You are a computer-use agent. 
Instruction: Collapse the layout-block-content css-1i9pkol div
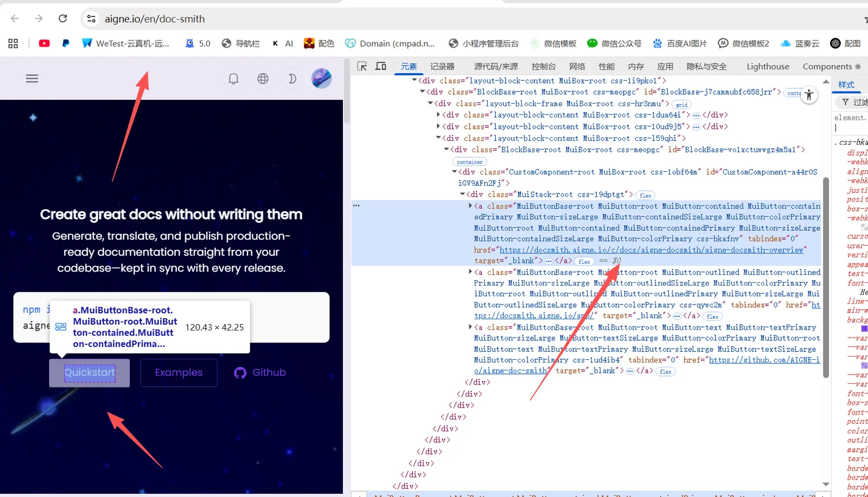[x=414, y=80]
